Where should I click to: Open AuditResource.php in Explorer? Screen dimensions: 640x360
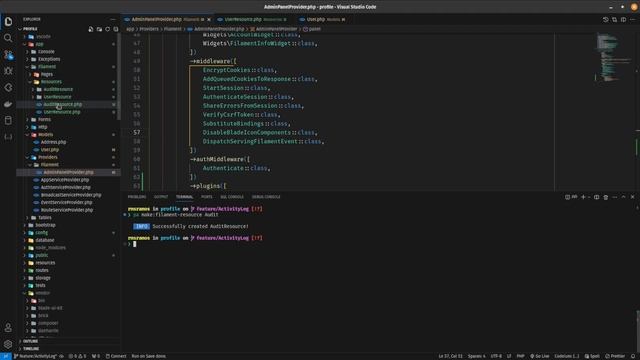point(62,104)
